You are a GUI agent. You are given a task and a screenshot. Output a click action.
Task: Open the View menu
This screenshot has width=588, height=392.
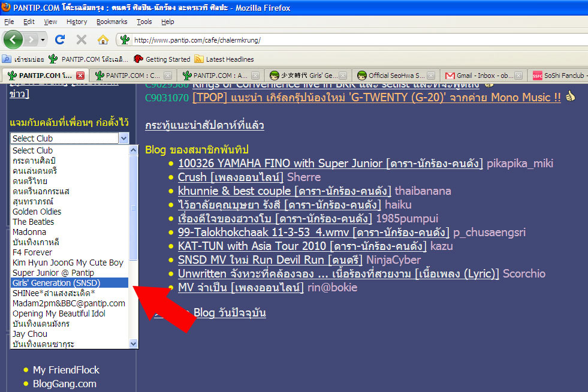click(50, 22)
